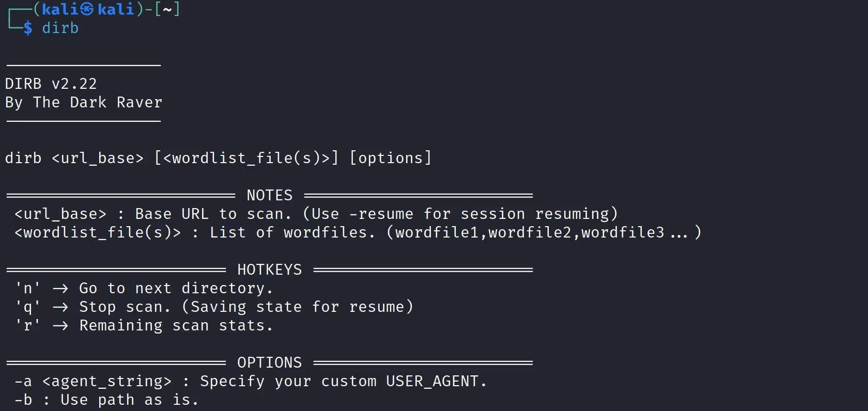This screenshot has height=411, width=868.
Task: Click the typed dirb command at the prompt
Action: [60, 28]
